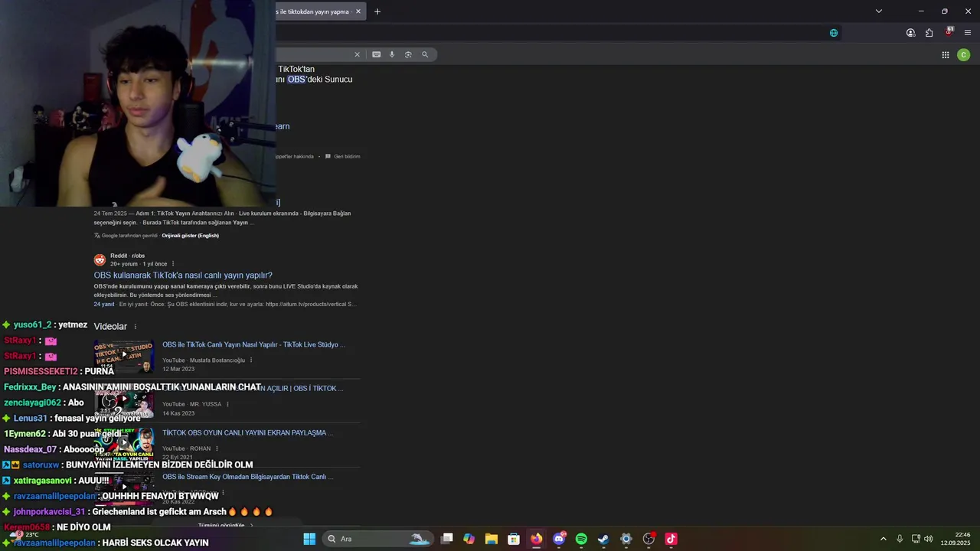
Task: Select the tiktokdan yayın yapma tab
Action: tap(312, 11)
